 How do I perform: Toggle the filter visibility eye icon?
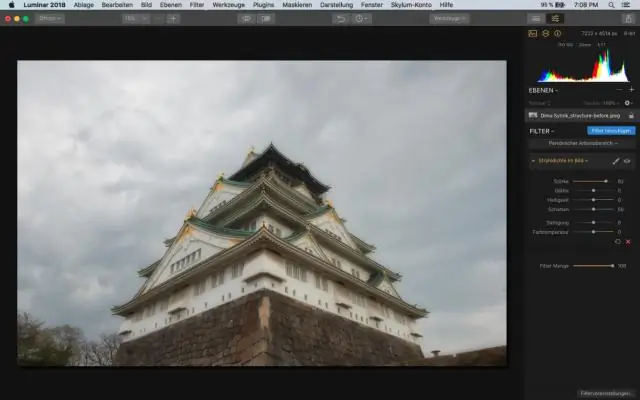point(628,160)
